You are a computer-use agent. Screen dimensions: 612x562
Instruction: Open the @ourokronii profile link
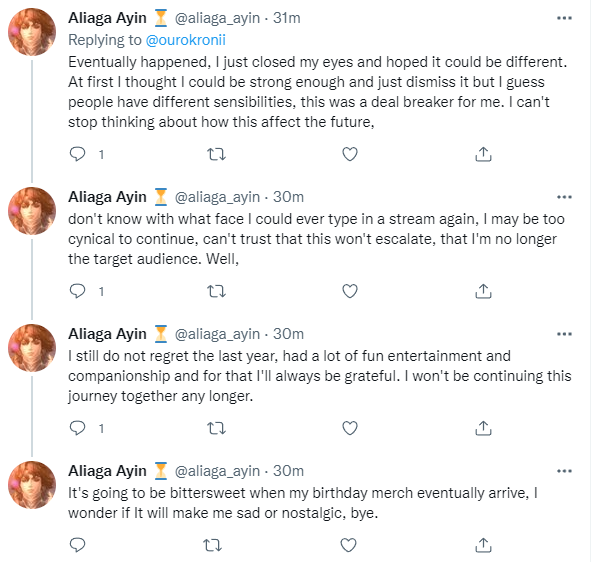(x=185, y=40)
